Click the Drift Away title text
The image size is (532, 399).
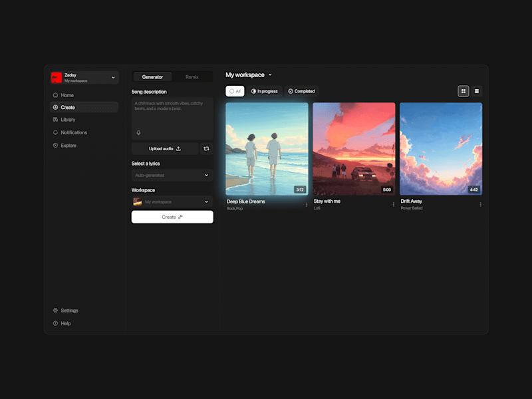coord(411,201)
